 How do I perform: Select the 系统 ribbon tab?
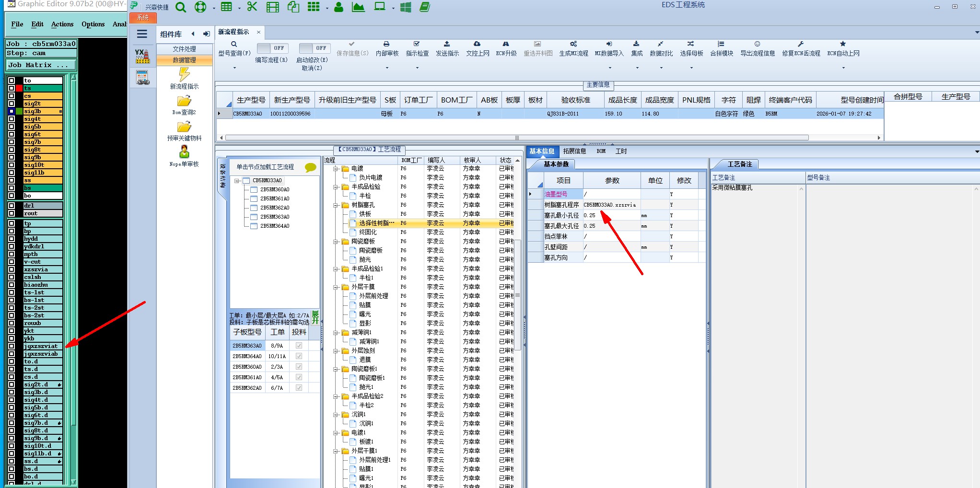(143, 18)
